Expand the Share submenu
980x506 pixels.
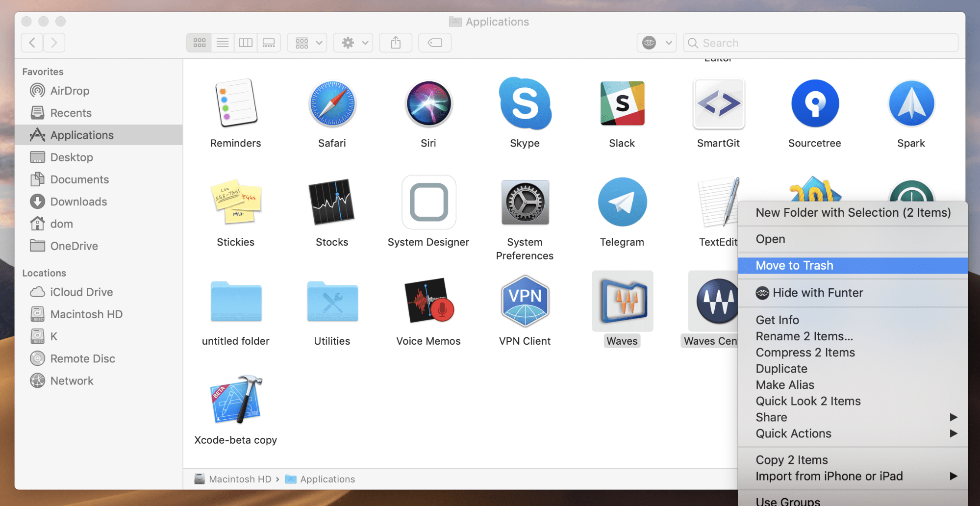click(771, 417)
